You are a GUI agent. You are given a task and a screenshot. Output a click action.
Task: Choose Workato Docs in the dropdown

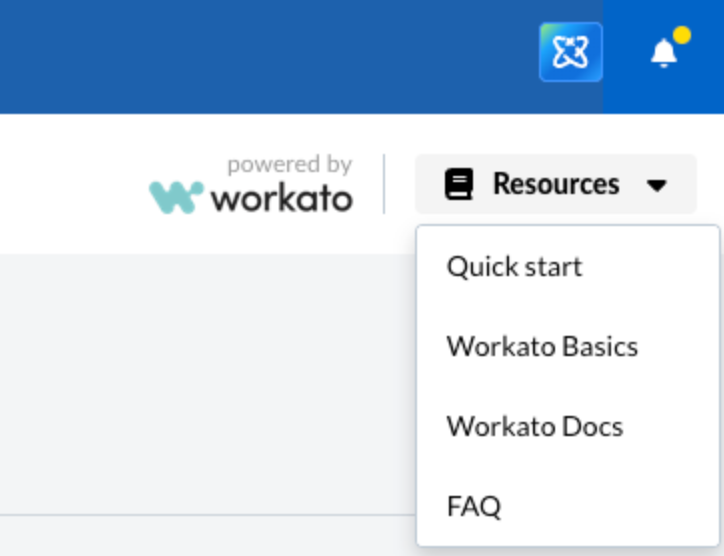[x=534, y=427]
